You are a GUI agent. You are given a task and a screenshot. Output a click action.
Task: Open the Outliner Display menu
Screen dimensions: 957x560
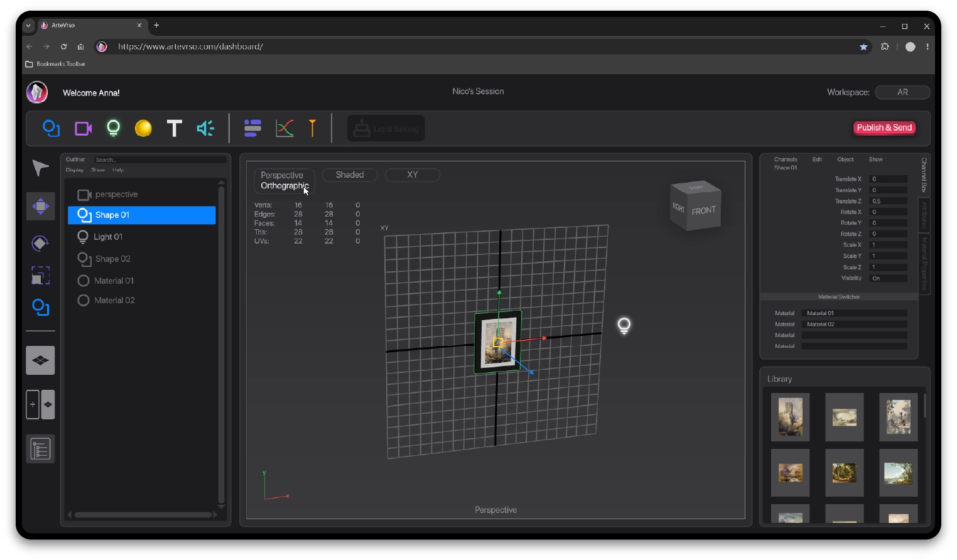(x=75, y=170)
